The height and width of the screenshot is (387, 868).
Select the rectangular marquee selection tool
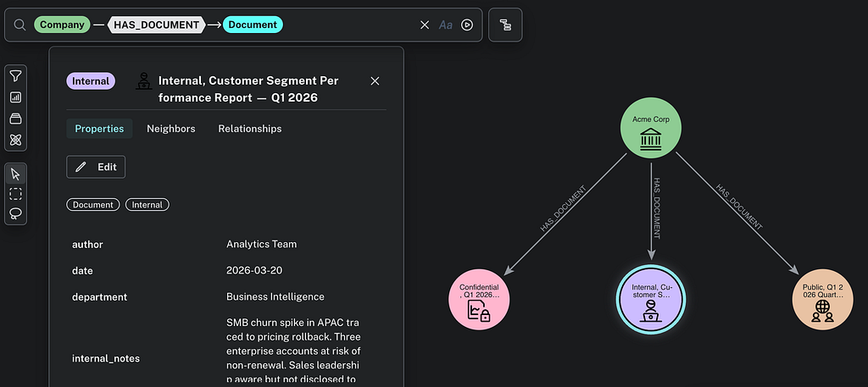pyautogui.click(x=15, y=194)
